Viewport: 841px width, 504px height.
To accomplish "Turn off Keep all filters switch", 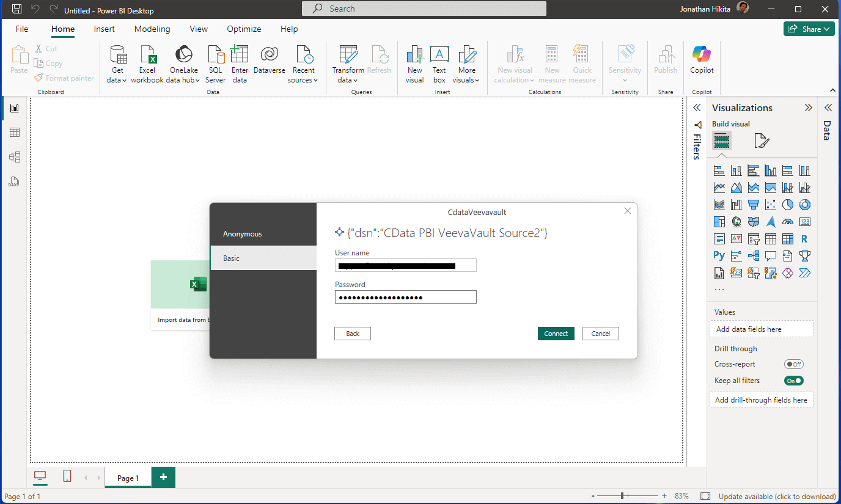I will click(x=793, y=381).
